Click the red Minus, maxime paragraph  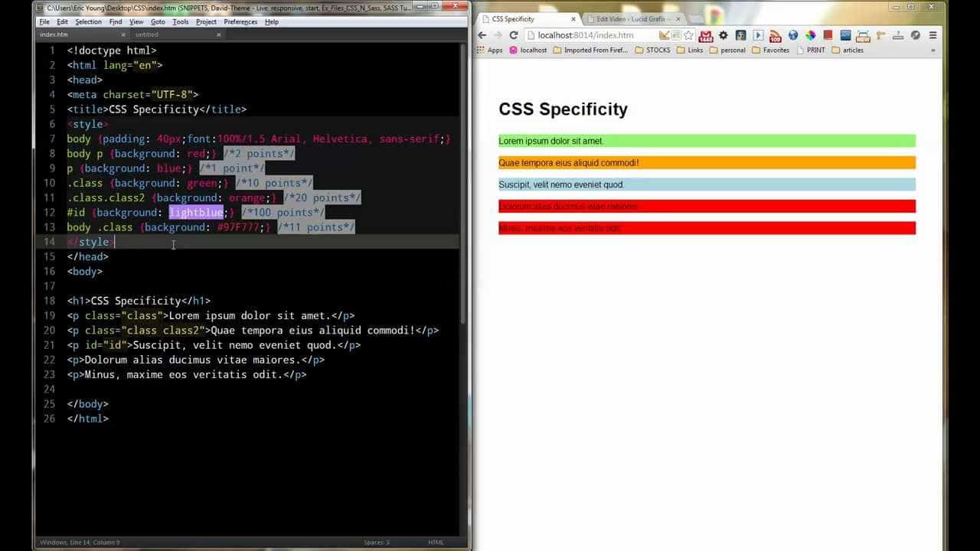coord(707,228)
